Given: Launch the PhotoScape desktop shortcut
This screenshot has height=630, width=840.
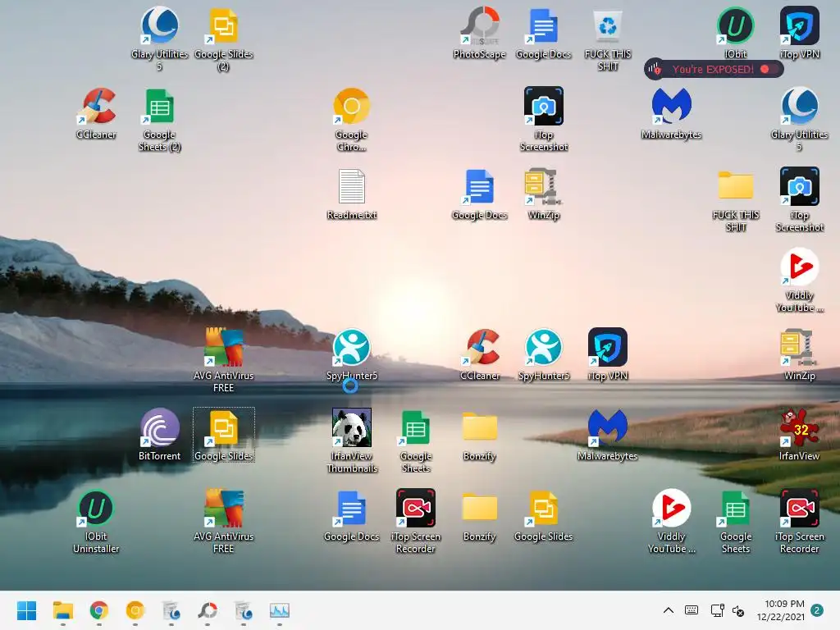Looking at the screenshot, I should (479, 33).
